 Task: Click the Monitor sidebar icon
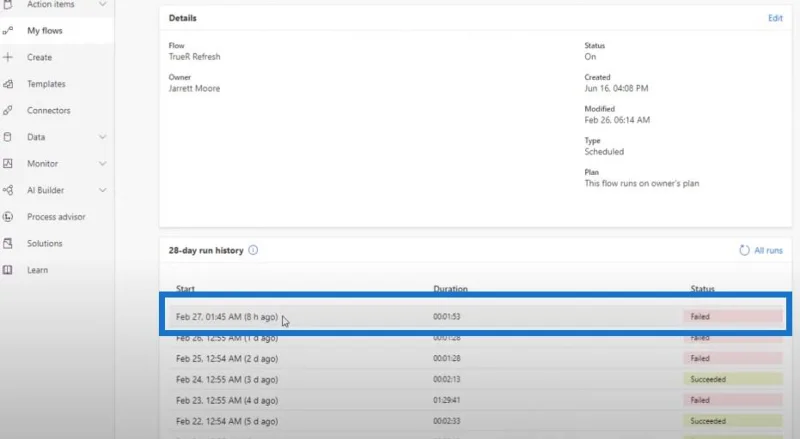[x=8, y=163]
